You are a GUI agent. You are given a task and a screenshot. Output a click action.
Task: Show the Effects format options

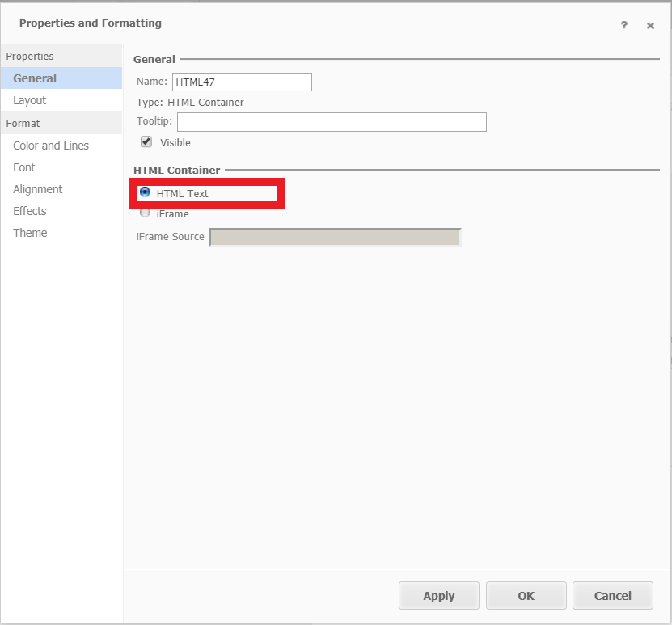point(30,211)
